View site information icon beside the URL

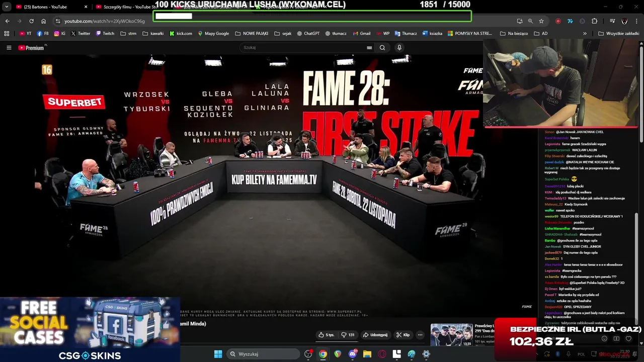point(58,21)
